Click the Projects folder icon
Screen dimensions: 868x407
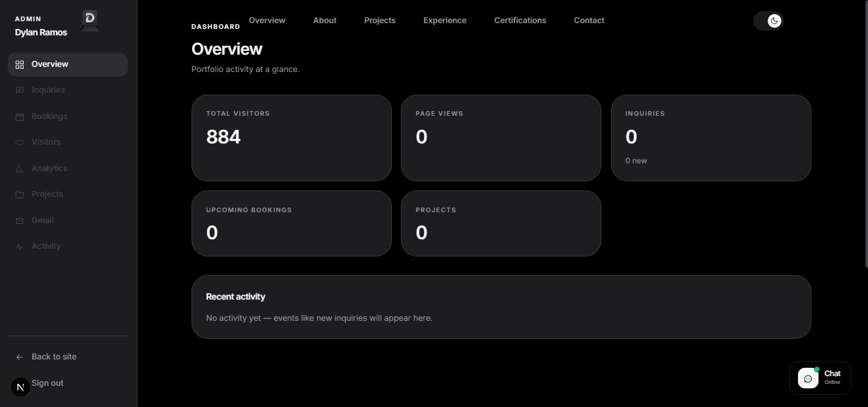click(19, 194)
